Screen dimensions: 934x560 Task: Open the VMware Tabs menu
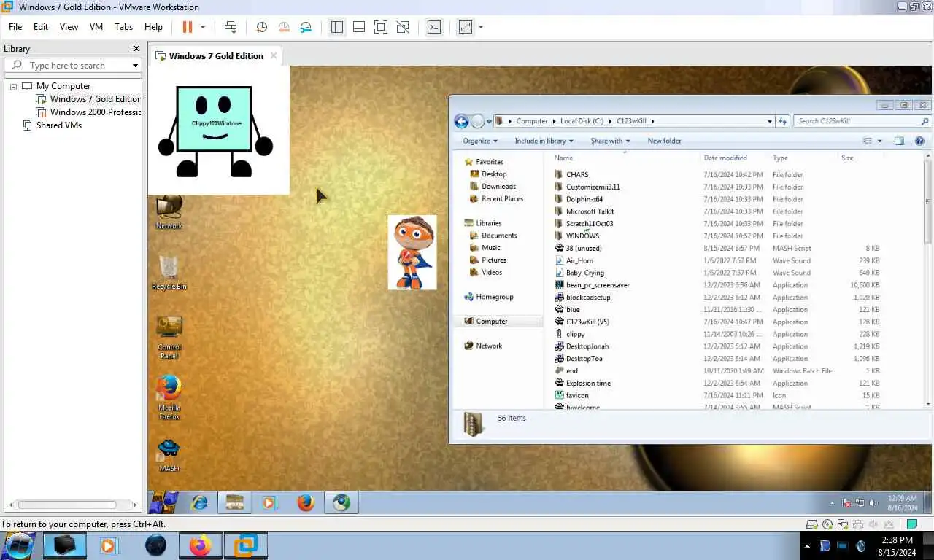coord(124,27)
